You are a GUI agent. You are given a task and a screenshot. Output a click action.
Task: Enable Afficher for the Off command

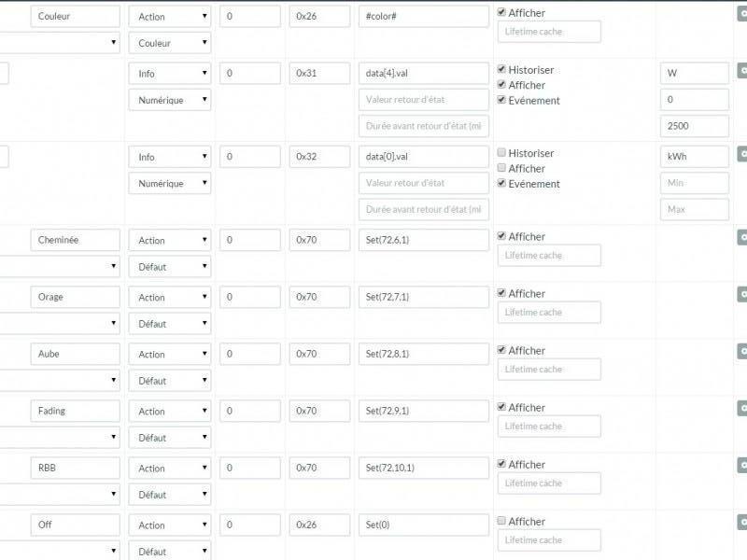click(502, 522)
